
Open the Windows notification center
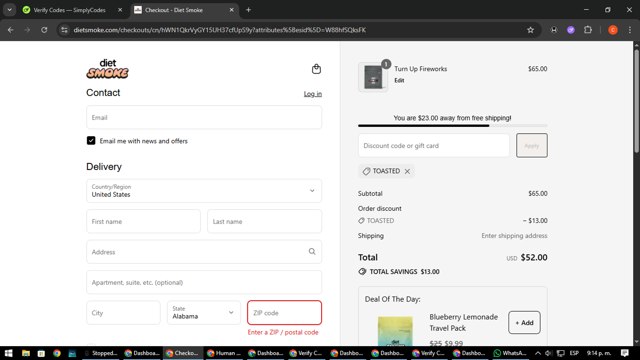click(x=624, y=353)
